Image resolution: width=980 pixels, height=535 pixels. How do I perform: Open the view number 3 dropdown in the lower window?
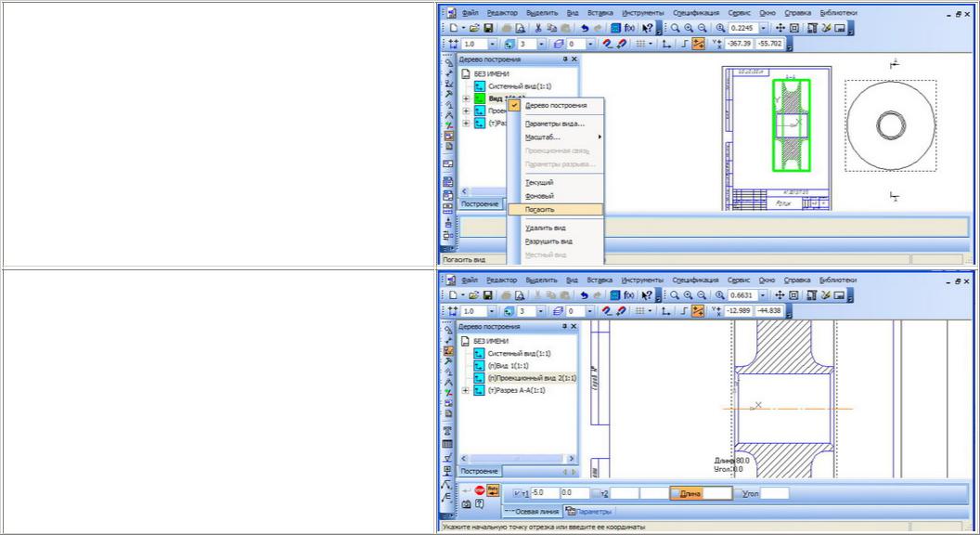pos(541,311)
